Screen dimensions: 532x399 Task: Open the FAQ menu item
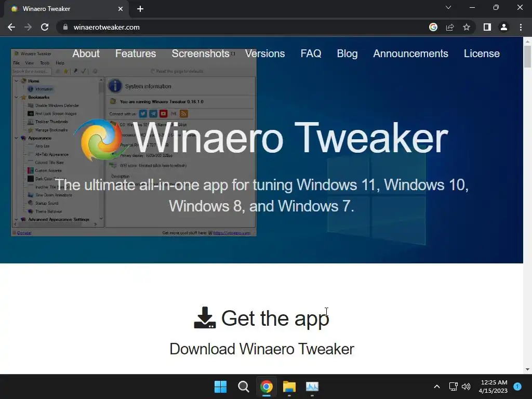[x=311, y=54]
